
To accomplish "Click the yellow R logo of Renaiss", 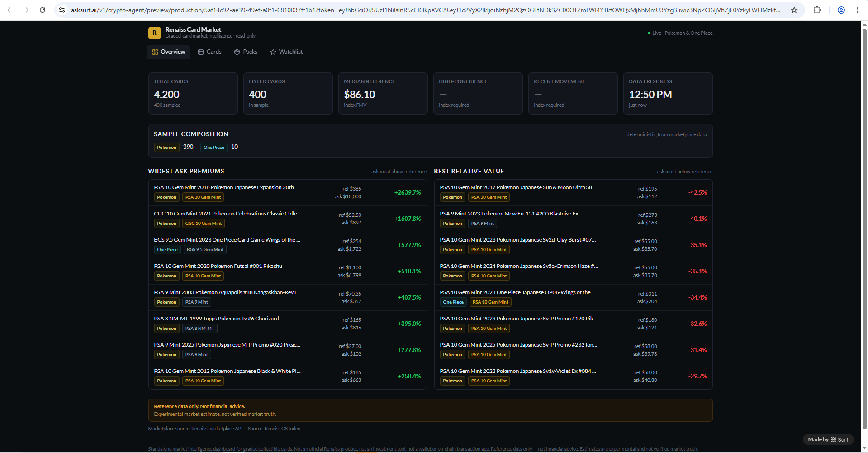I will coord(155,33).
